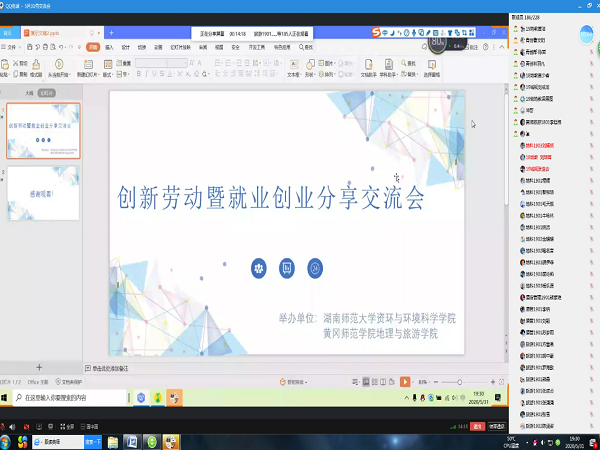The image size is (600, 450).
Task: Switch to Slide Sorter view icon
Action: click(375, 382)
